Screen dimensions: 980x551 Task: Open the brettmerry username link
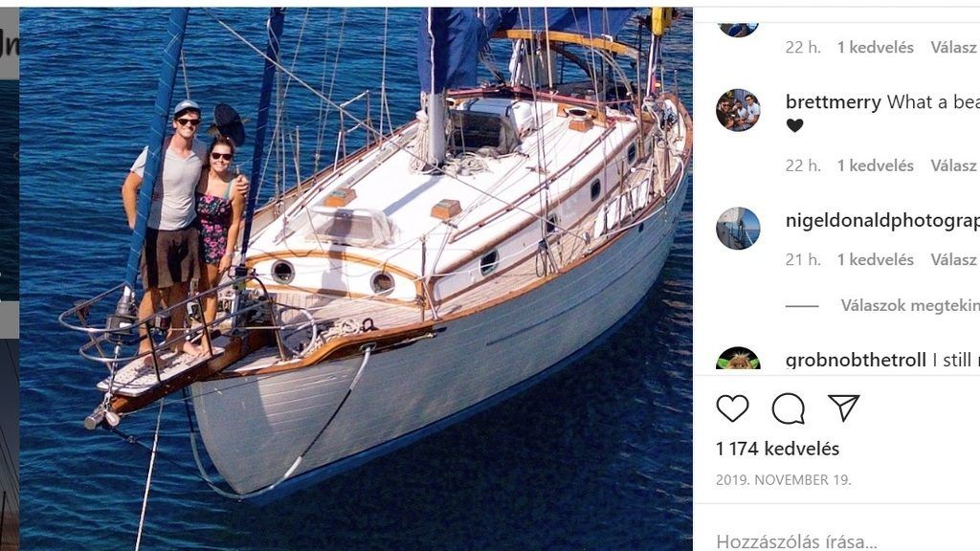[x=833, y=102]
